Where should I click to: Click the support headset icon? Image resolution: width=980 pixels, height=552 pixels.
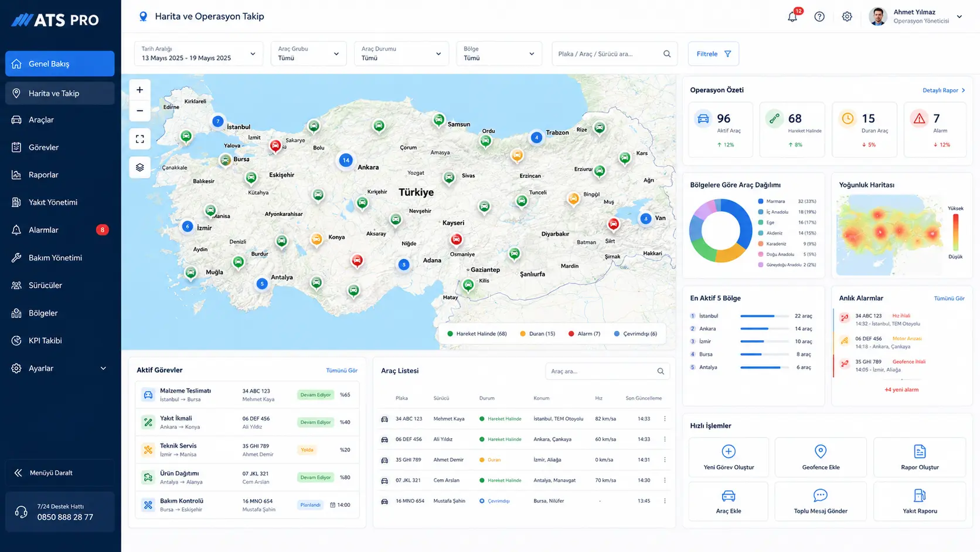click(x=21, y=512)
